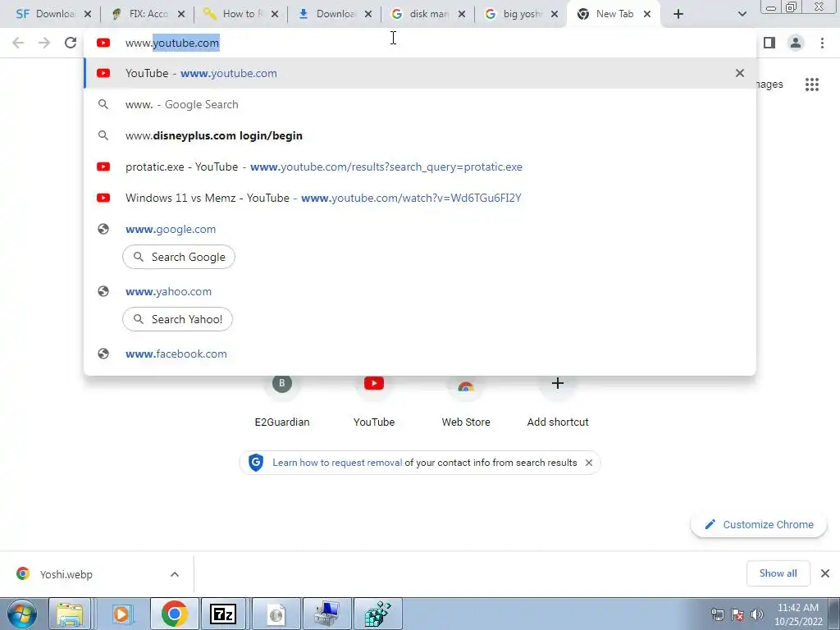The width and height of the screenshot is (840, 630).
Task: Open Windows Explorer from taskbar
Action: [x=71, y=614]
